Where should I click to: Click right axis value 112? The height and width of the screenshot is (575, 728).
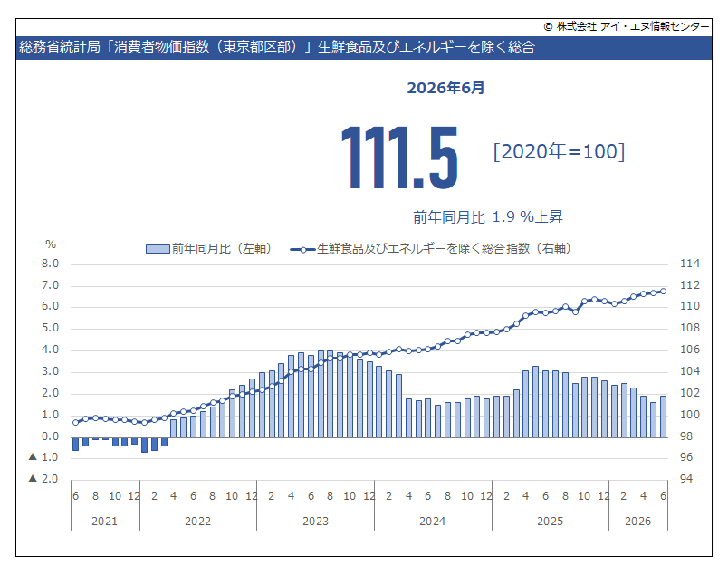tap(690, 285)
